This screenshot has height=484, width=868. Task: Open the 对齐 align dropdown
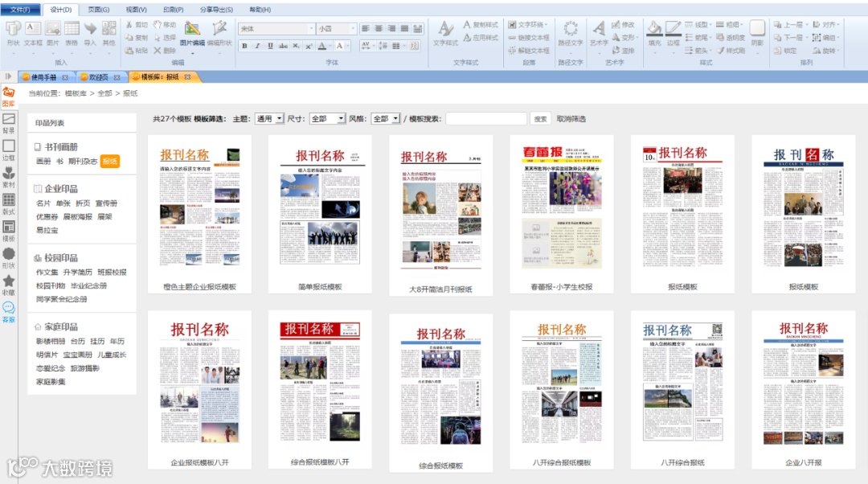825,25
